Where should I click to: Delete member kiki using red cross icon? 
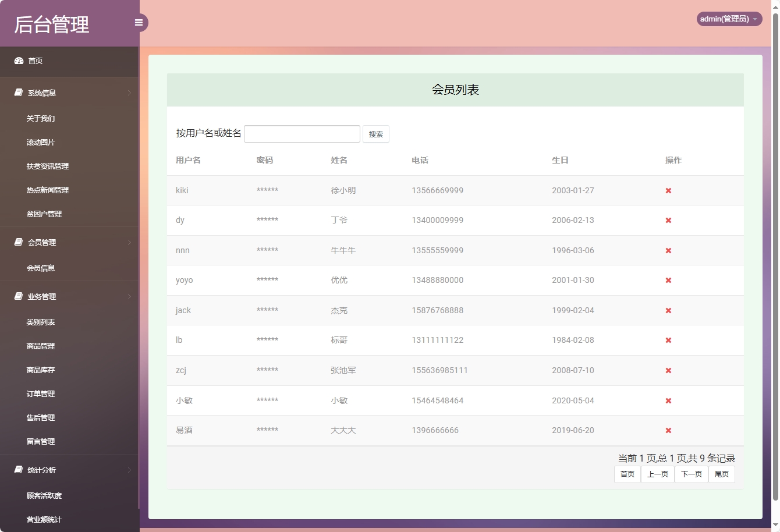[x=668, y=190]
